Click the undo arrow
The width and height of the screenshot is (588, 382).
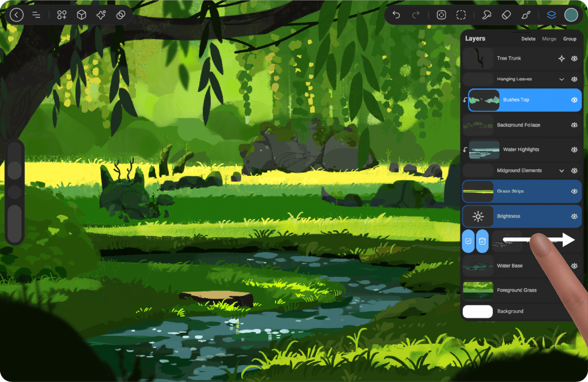[x=396, y=15]
